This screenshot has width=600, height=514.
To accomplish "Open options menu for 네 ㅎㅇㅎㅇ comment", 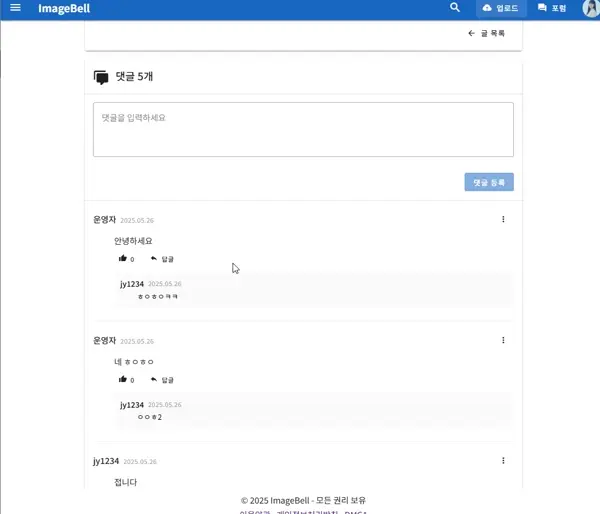I will tap(503, 340).
